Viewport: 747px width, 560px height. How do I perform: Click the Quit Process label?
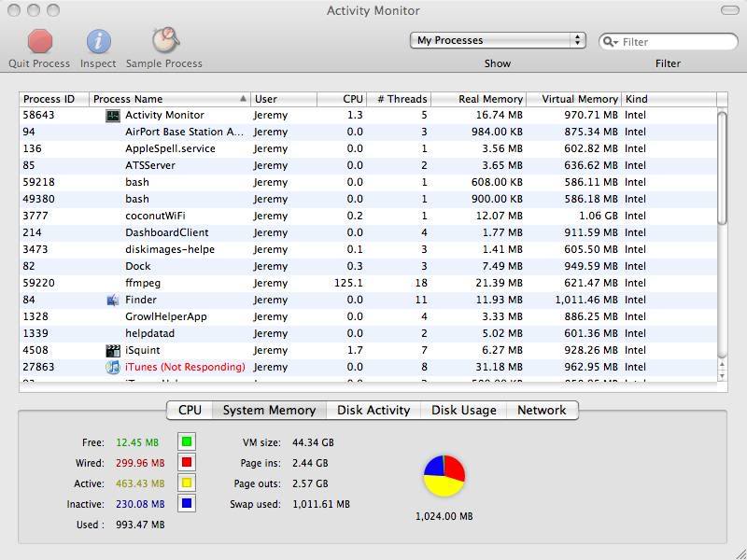point(39,63)
